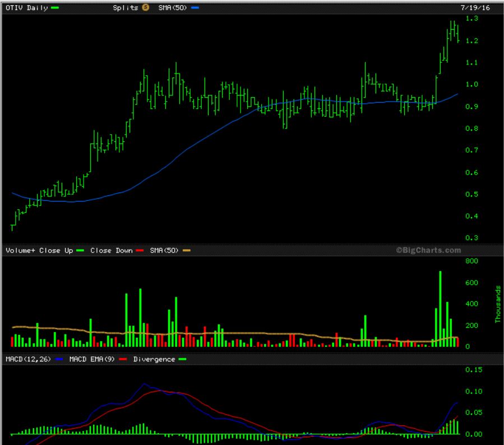Image resolution: width=504 pixels, height=445 pixels.
Task: Click the red MACD EMA(9) legend swatch
Action: [x=123, y=359]
